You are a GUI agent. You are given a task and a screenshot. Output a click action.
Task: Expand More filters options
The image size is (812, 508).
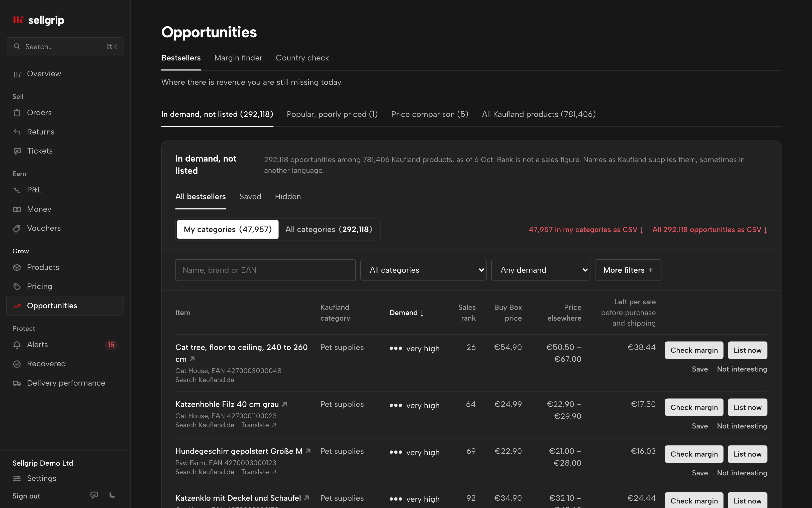[628, 270]
